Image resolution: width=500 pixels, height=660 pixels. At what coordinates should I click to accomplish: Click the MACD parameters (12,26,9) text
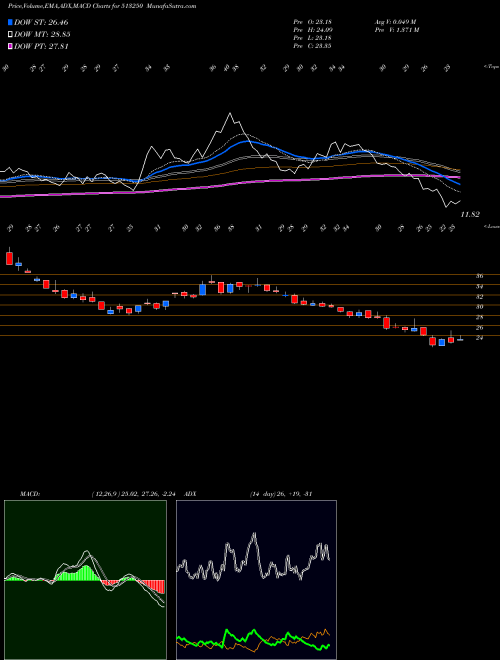[136, 494]
